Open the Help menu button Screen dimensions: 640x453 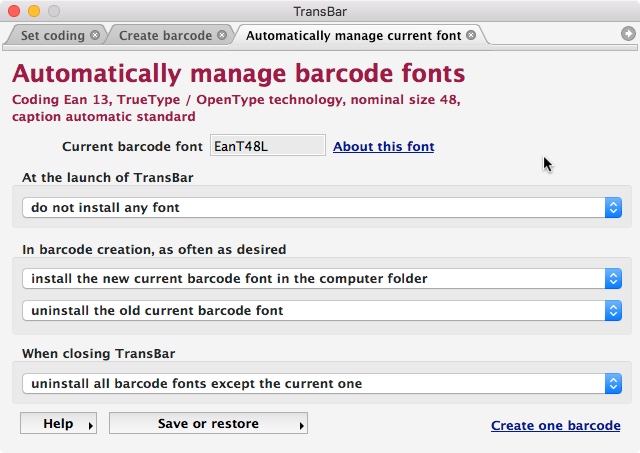click(x=58, y=423)
